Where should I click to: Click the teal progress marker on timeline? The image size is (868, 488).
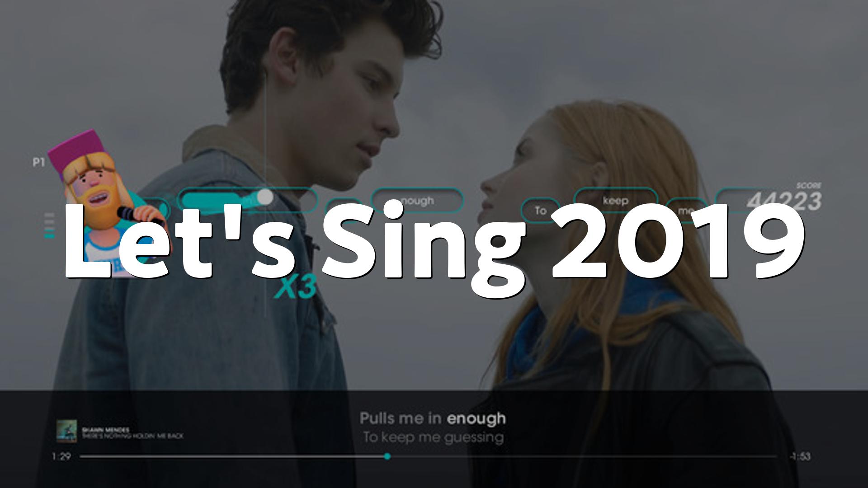pyautogui.click(x=387, y=456)
